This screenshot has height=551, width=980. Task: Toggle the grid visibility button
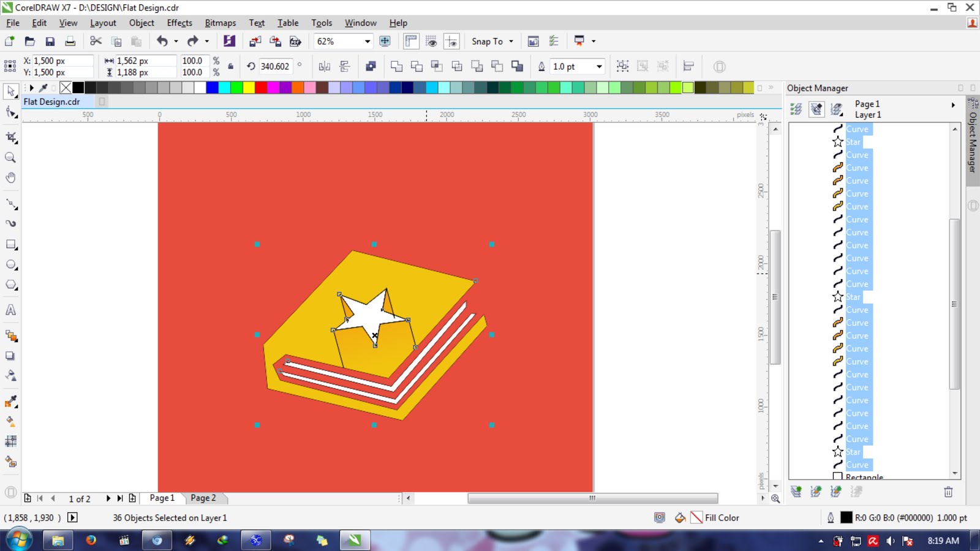tap(432, 41)
